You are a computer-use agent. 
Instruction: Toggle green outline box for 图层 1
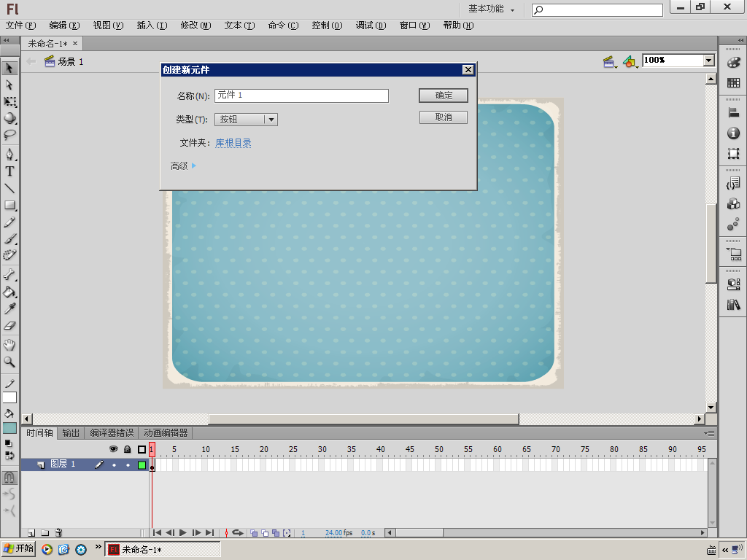(x=142, y=464)
